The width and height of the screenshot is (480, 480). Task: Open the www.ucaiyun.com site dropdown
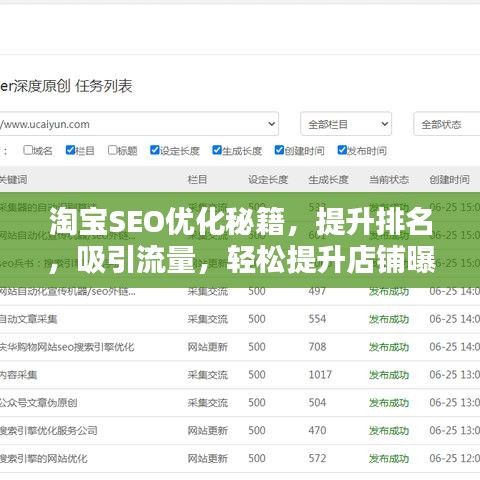139,124
